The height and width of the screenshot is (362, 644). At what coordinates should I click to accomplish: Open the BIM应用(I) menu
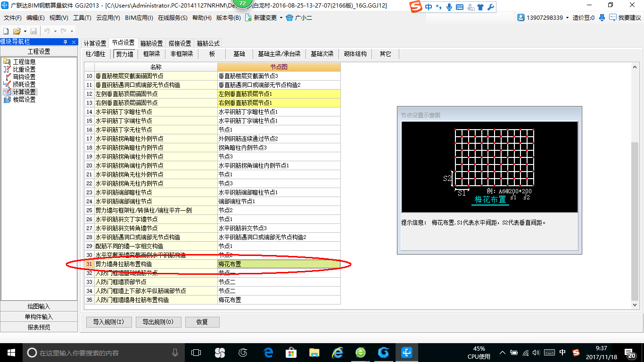click(139, 18)
